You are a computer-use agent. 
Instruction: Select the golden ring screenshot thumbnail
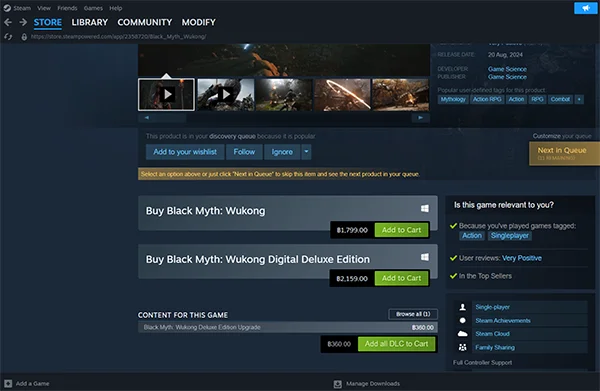point(342,94)
